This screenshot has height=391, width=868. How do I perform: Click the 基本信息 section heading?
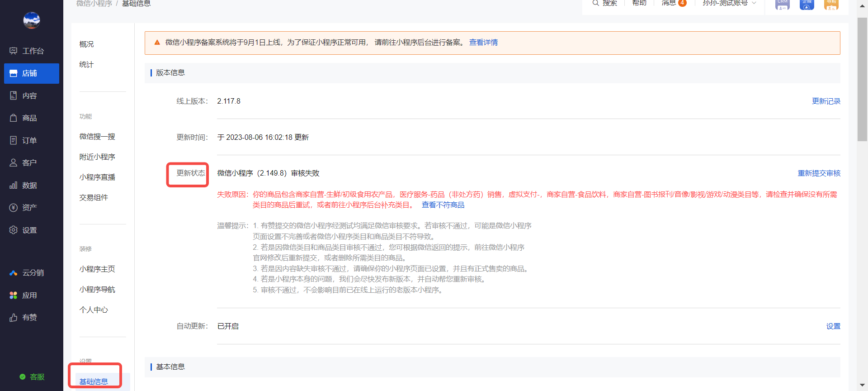170,367
